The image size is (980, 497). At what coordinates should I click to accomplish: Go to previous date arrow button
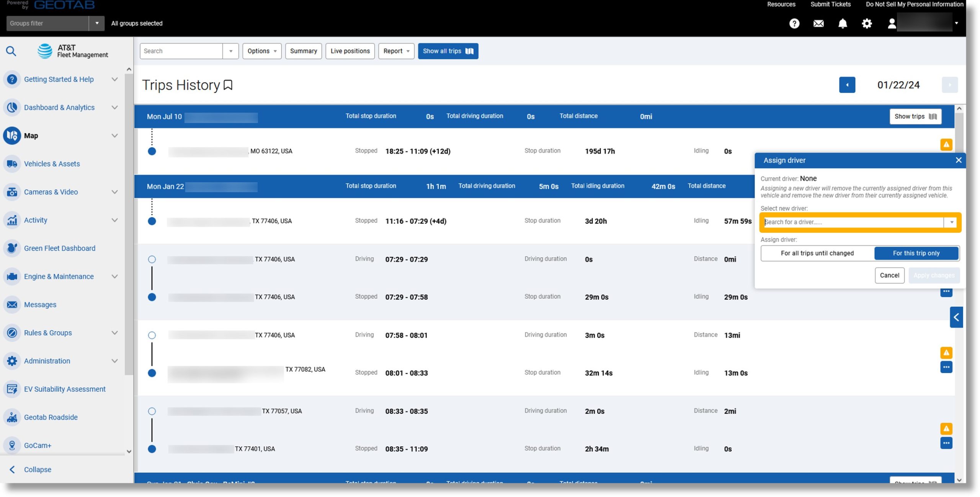(847, 85)
